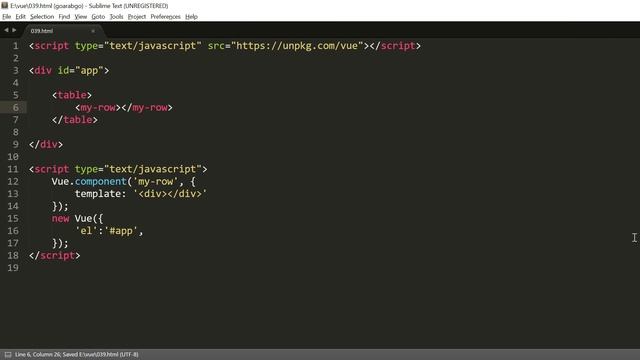Click the opening my-row tag
Image resolution: width=640 pixels, height=360 pixels.
[98, 107]
